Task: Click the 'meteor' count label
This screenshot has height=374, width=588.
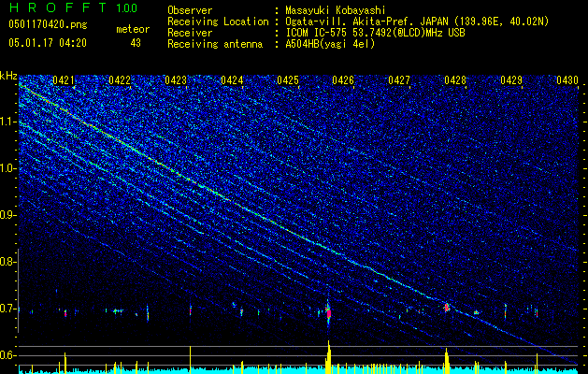Action: (133, 29)
